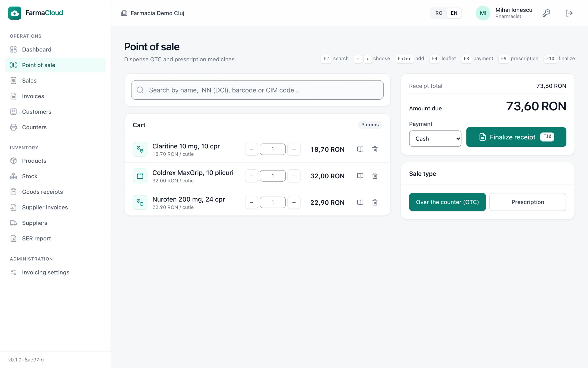588x368 pixels.
Task: Increase Claritine quantity with plus
Action: (294, 149)
